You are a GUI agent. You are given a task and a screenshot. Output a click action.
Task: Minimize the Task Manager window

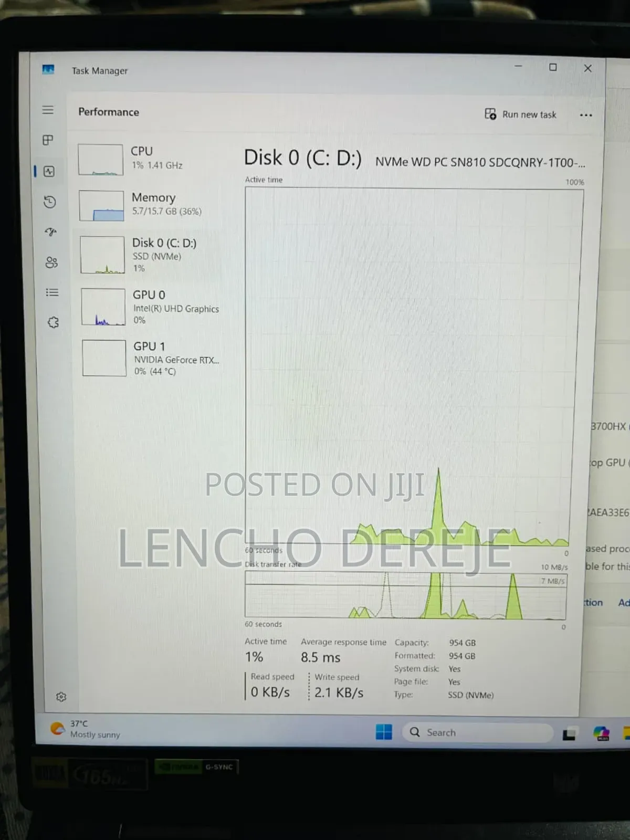pyautogui.click(x=518, y=66)
